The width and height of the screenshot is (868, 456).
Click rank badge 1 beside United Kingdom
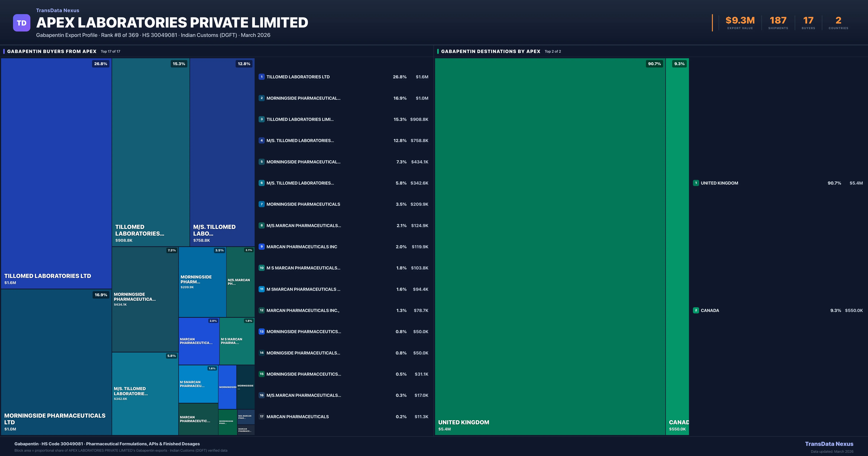tap(696, 183)
